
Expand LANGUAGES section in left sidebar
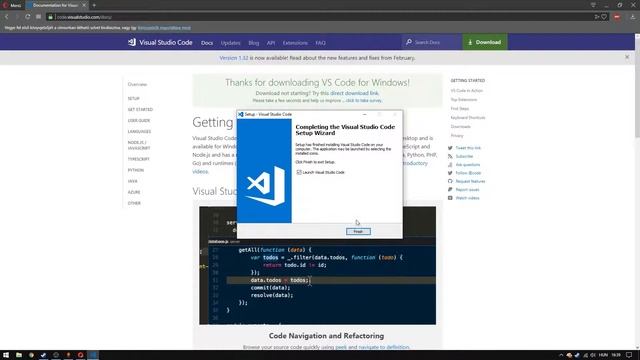click(139, 131)
